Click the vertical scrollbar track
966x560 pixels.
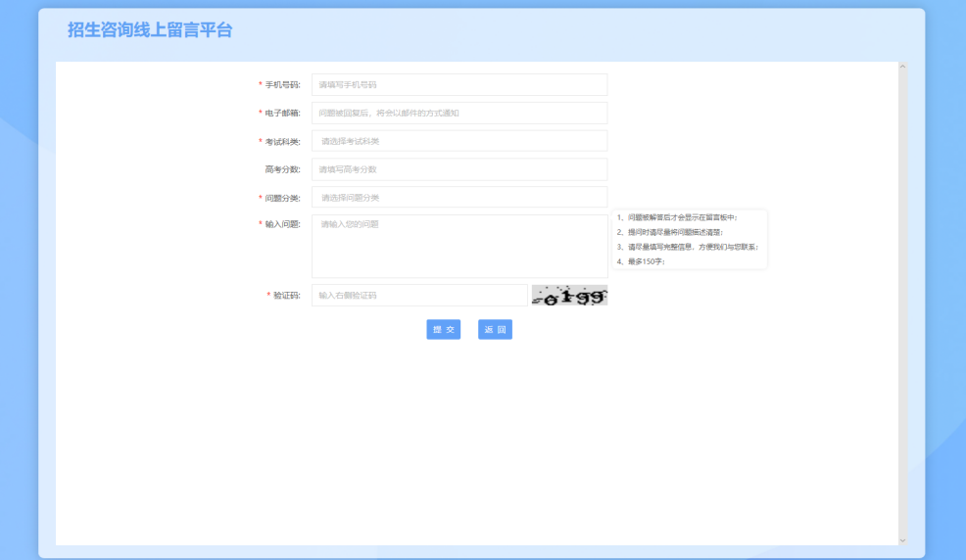902,294
